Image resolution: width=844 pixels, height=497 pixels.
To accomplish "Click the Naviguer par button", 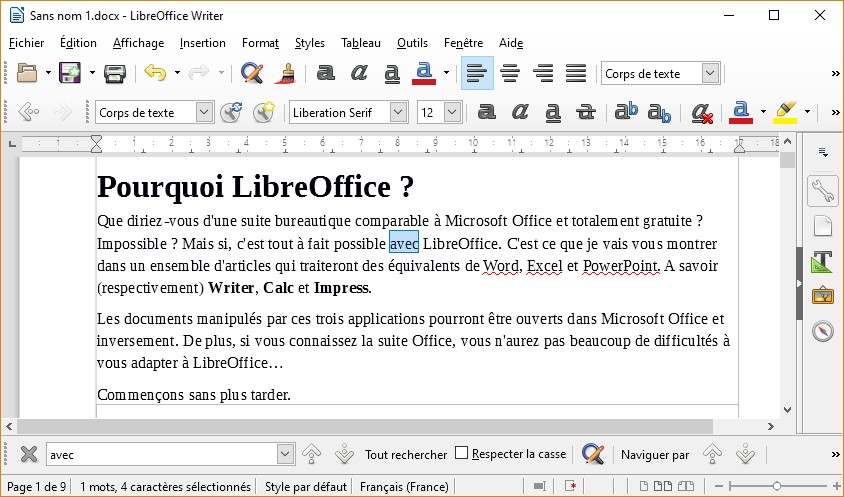I will pyautogui.click(x=655, y=454).
